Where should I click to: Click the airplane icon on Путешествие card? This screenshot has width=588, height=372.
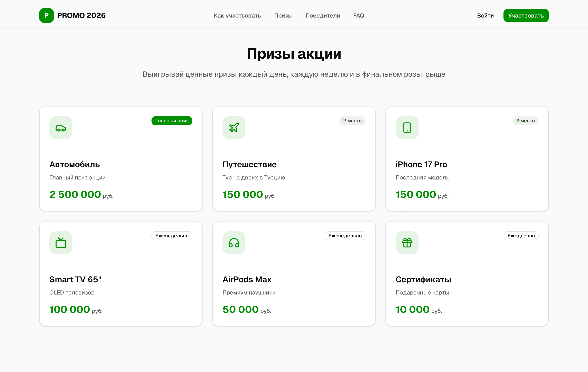(234, 128)
